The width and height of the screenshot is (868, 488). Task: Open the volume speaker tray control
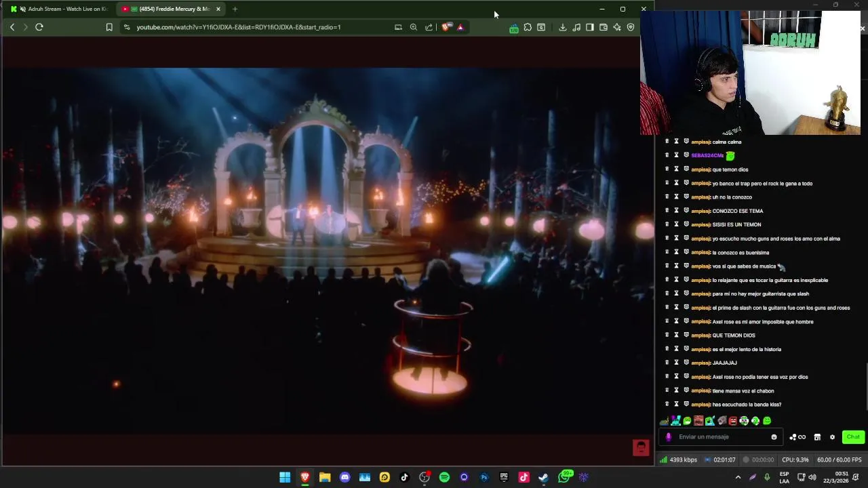pyautogui.click(x=812, y=477)
